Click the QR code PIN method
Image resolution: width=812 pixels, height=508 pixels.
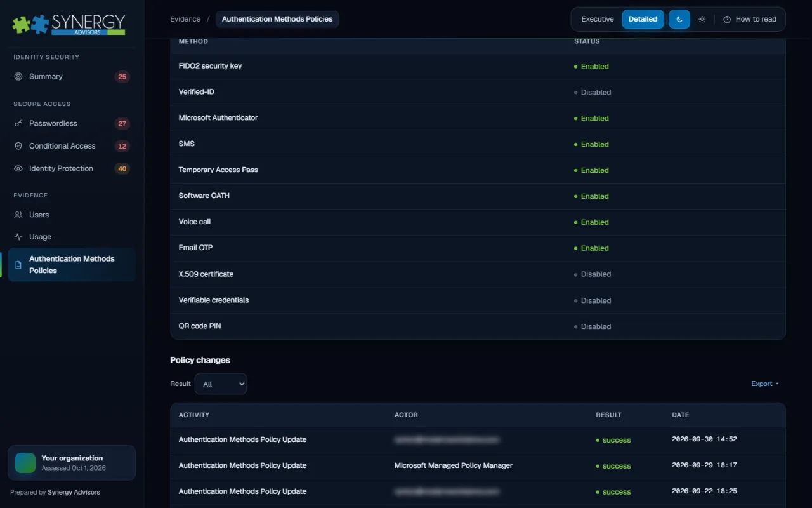[x=200, y=326]
